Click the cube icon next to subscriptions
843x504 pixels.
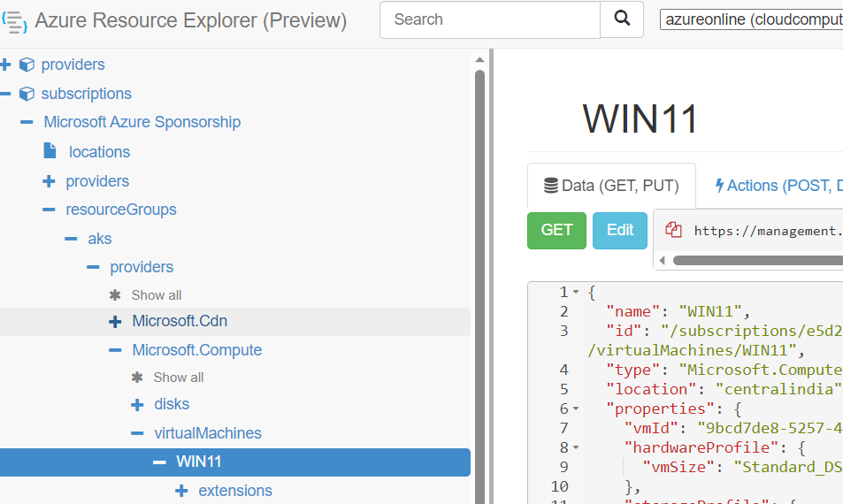[x=27, y=94]
